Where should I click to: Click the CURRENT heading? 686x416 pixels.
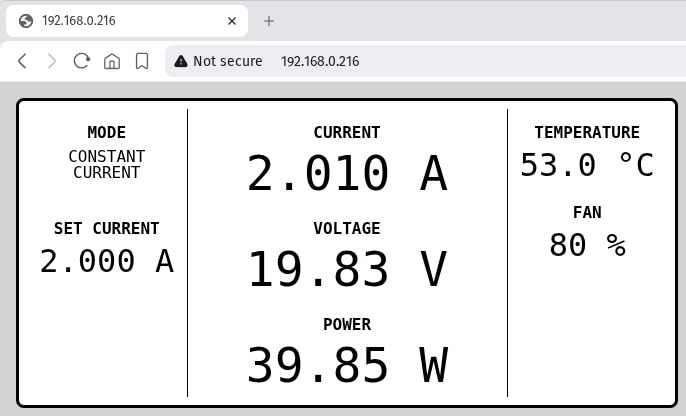[x=347, y=132]
